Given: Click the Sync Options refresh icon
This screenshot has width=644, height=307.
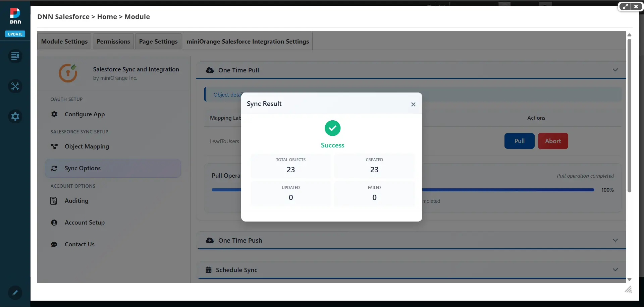Looking at the screenshot, I should click(x=54, y=168).
